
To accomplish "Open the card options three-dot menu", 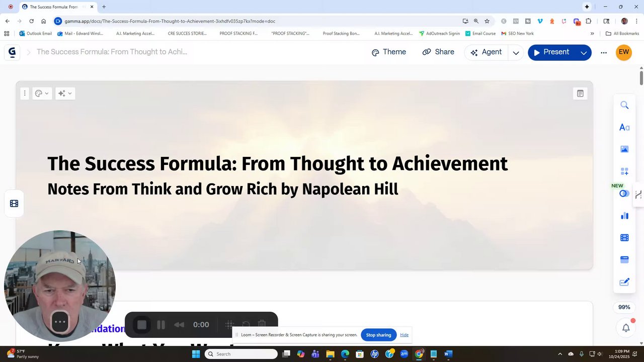I will point(24,93).
